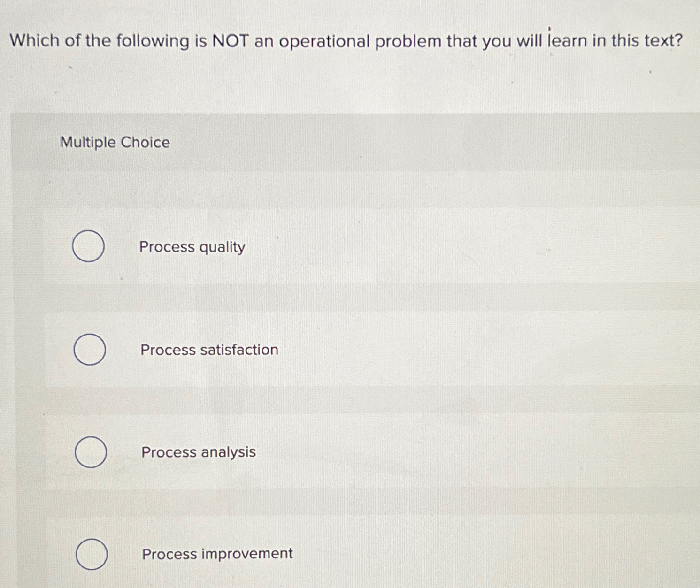Screen dimensions: 700x588
Task: Select the Process satisfaction radio button
Action: [89, 350]
